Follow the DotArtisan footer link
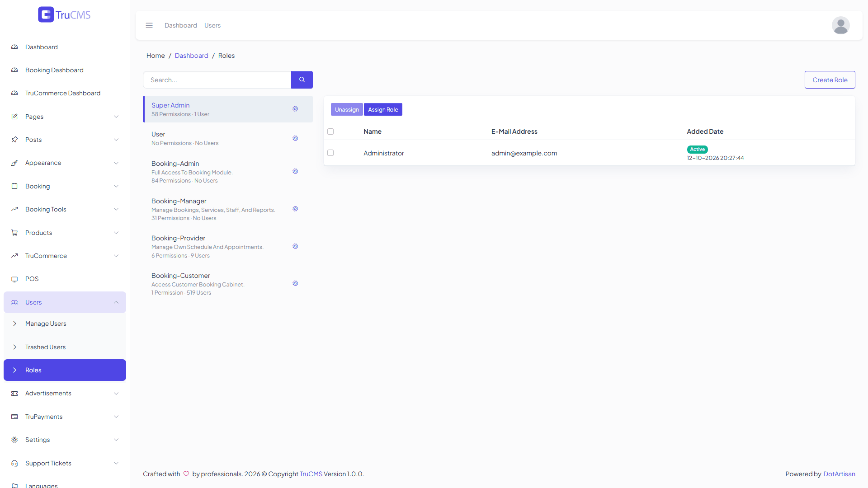The height and width of the screenshot is (488, 868). pos(839,474)
